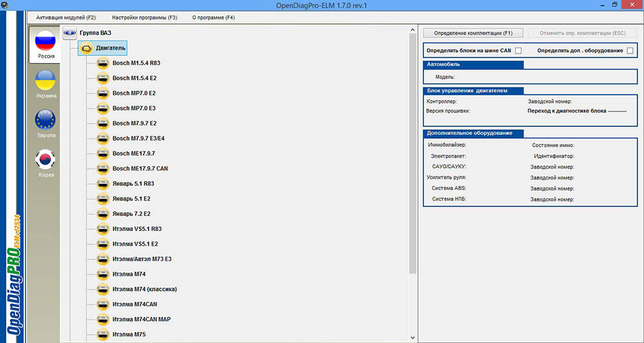Image resolution: width=644 pixels, height=343 pixels.
Task: Select the Europe flag region icon
Action: point(45,120)
